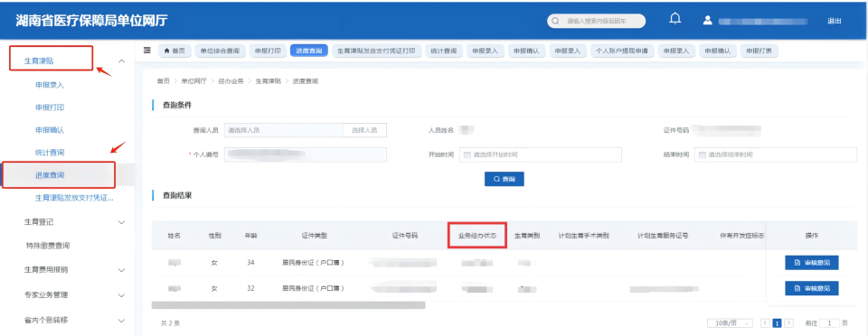Click 经办业务 in the breadcrumb

click(231, 81)
